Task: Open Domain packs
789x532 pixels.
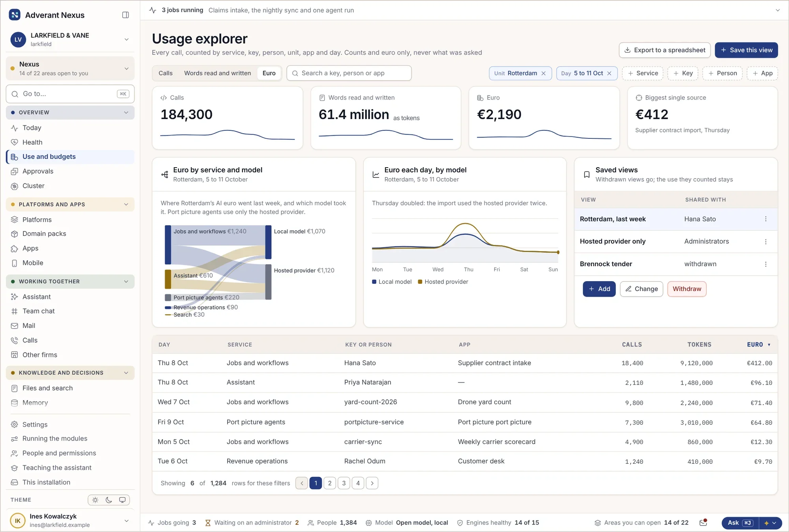Action: point(70,234)
